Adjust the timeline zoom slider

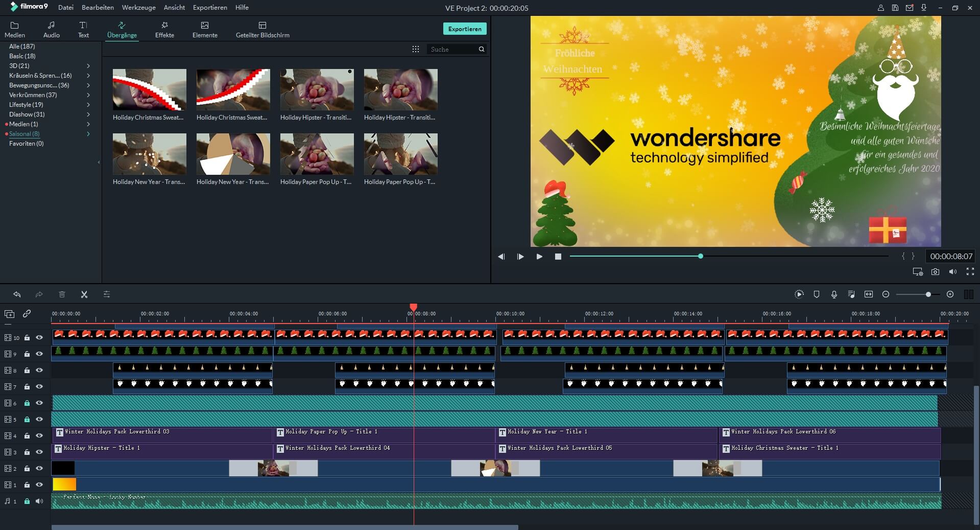click(x=918, y=294)
